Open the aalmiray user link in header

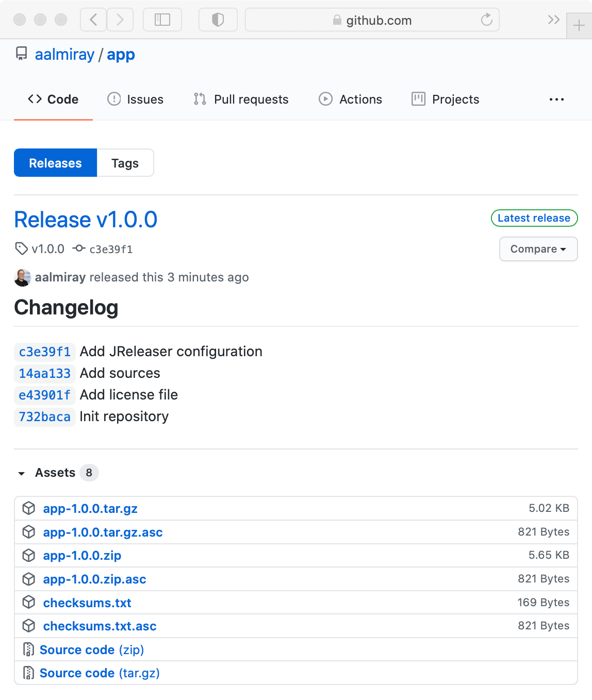click(x=64, y=54)
